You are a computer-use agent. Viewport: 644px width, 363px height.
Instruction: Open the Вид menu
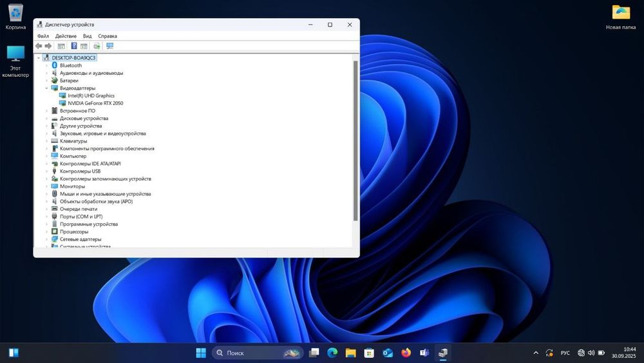click(x=87, y=36)
